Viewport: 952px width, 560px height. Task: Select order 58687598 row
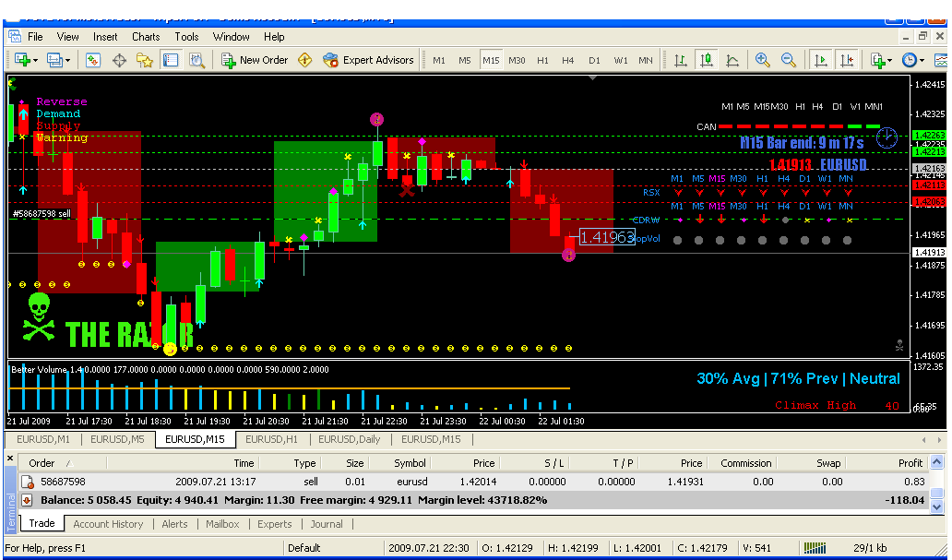click(473, 482)
